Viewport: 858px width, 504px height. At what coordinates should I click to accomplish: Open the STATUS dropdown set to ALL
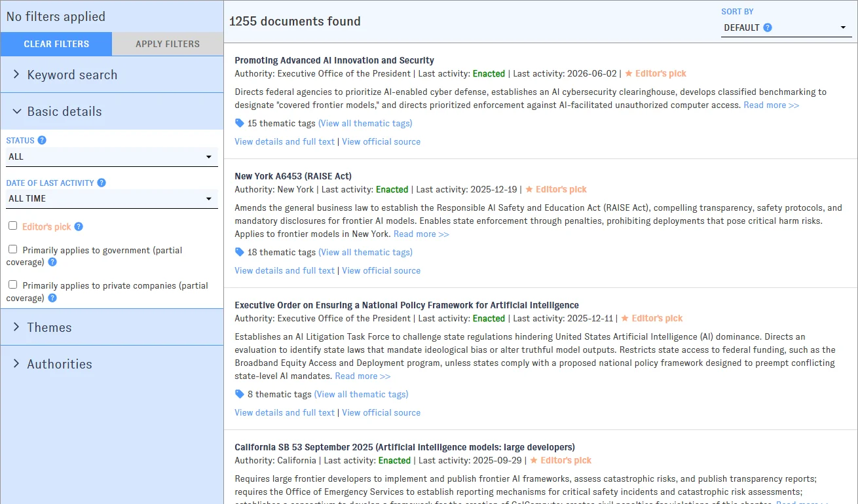pyautogui.click(x=112, y=156)
